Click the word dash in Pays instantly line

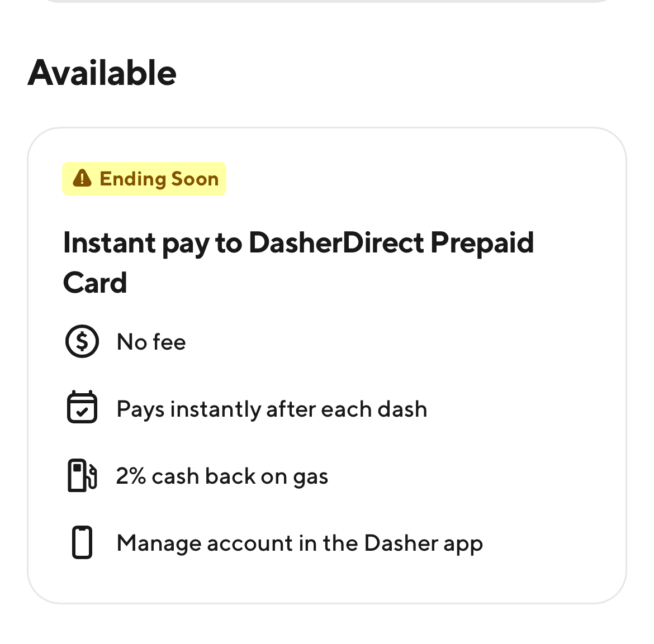(402, 409)
